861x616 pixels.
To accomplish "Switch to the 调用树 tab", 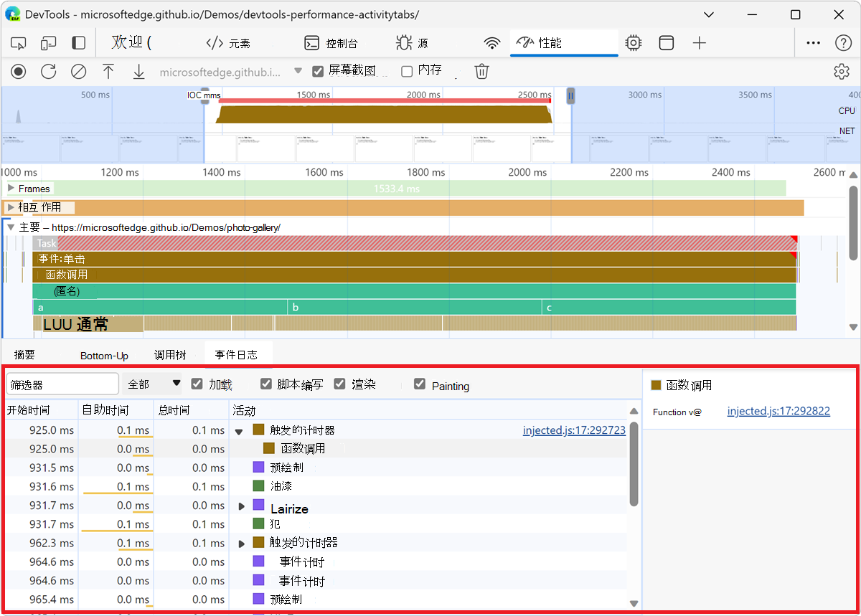I will (170, 355).
